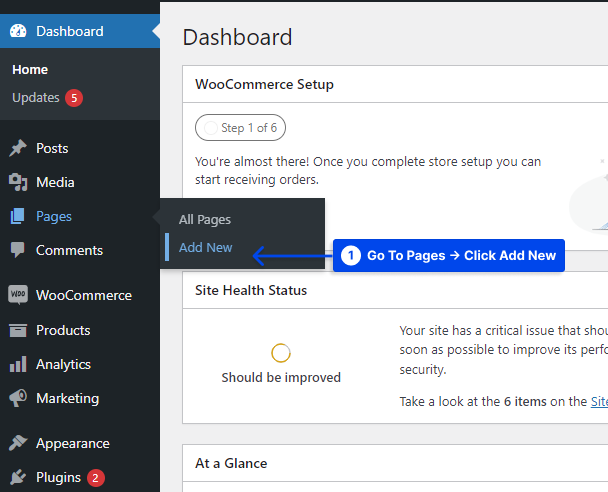The image size is (608, 492).
Task: Click the WooCommerce Woo logo icon
Action: tap(18, 295)
